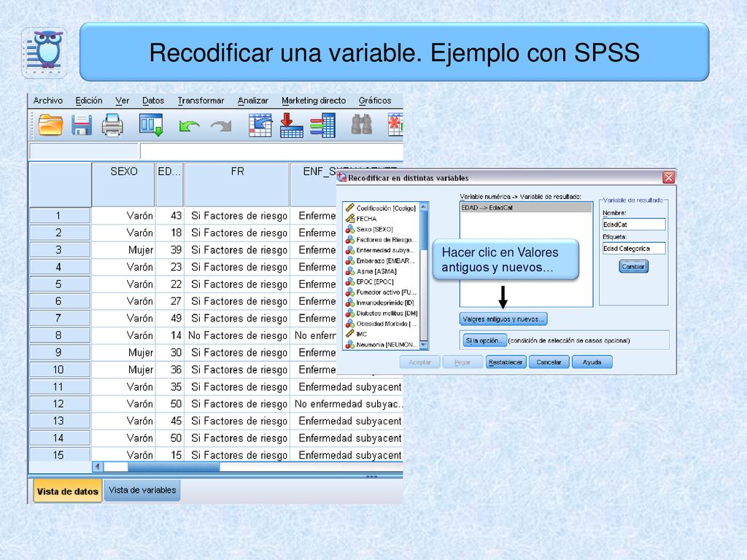Switch to Vista de datos tab

[x=68, y=491]
